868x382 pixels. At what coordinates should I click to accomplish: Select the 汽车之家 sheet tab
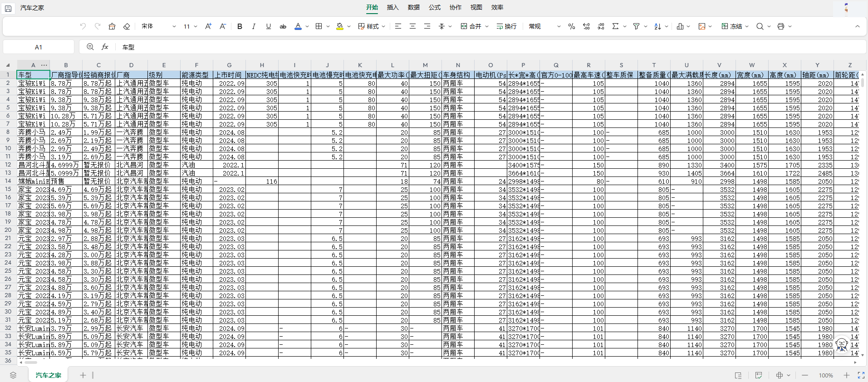[x=49, y=375]
